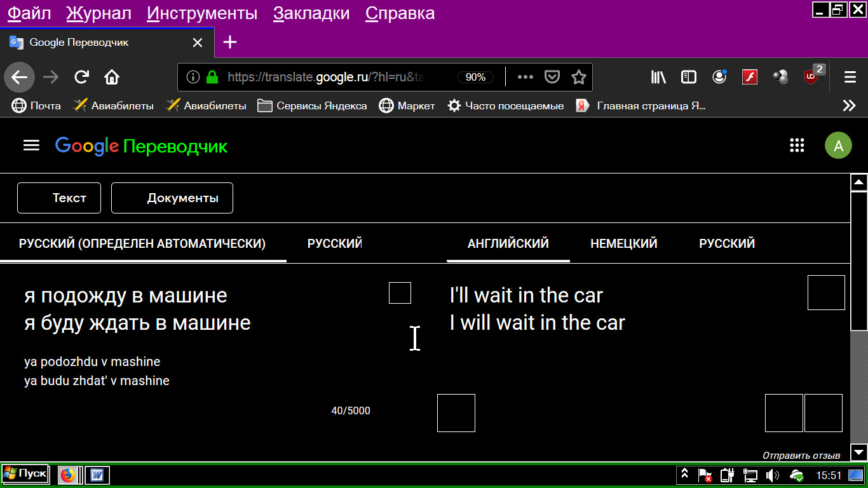This screenshot has height=488, width=868.
Task: Click the Google Переводчик logo
Action: coord(141,146)
